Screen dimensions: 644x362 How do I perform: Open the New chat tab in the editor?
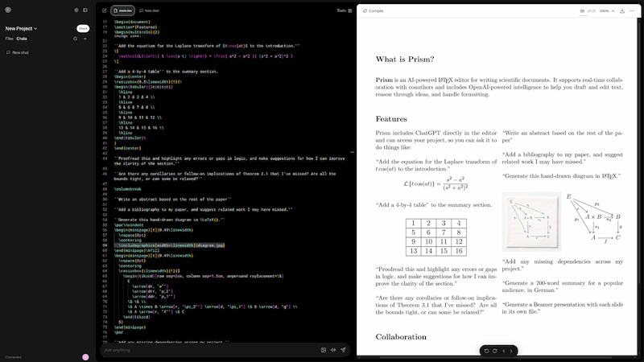[x=150, y=10]
